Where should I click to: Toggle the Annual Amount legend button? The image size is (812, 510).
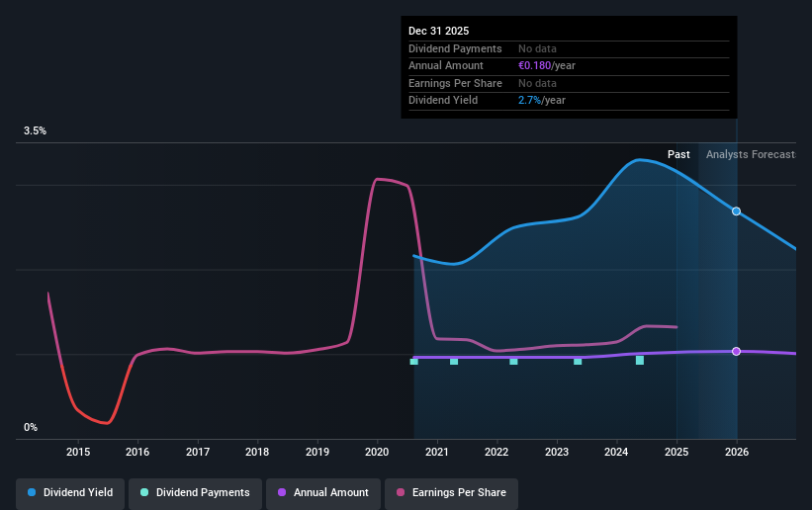[x=323, y=492]
